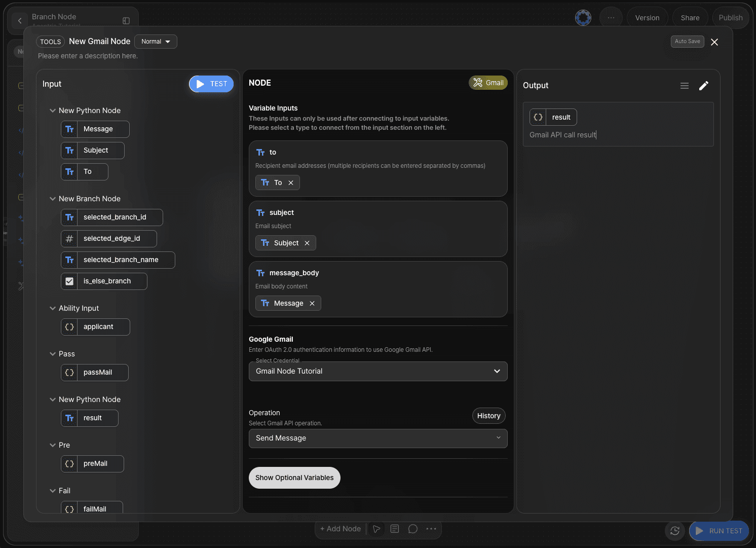
Task: Close the New Gmail Node dialog
Action: pyautogui.click(x=714, y=42)
